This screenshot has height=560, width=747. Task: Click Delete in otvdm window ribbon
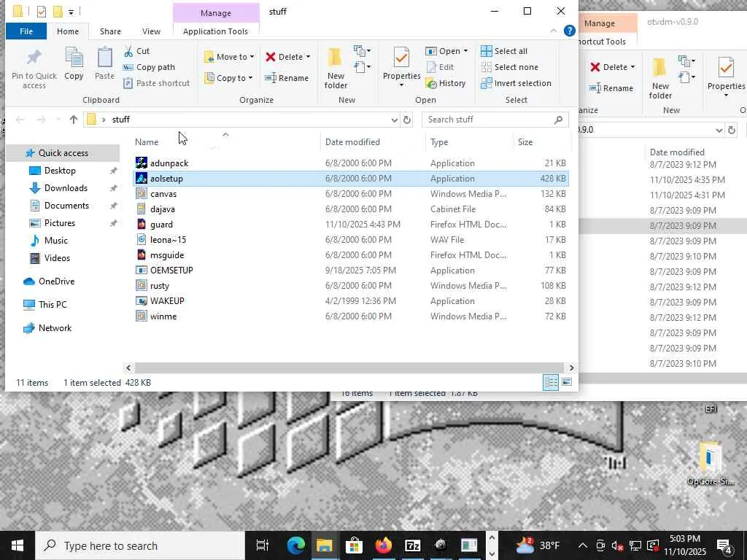pyautogui.click(x=612, y=67)
